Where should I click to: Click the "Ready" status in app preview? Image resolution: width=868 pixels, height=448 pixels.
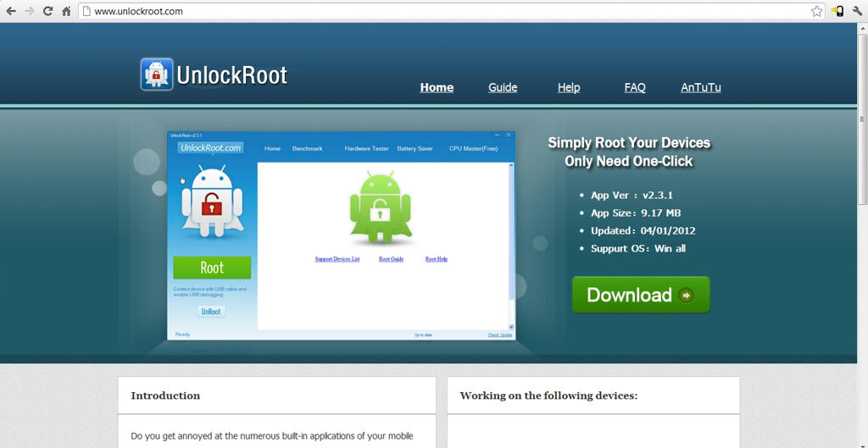[x=182, y=335]
